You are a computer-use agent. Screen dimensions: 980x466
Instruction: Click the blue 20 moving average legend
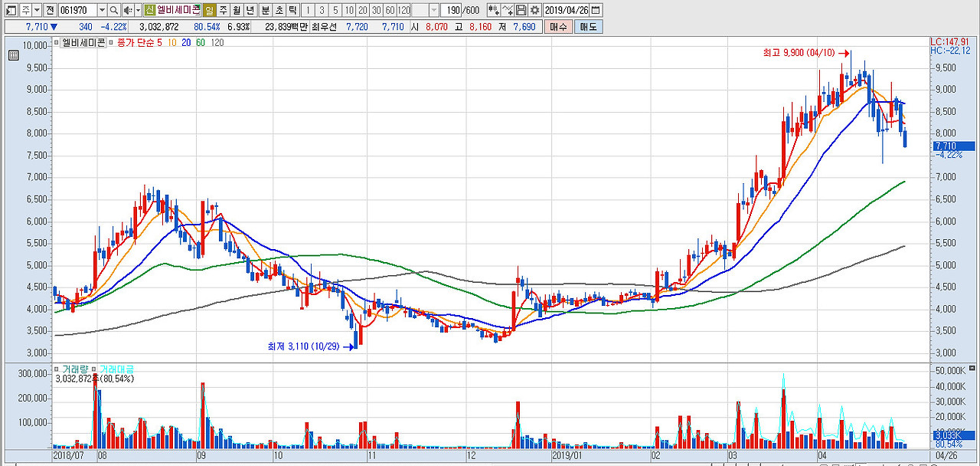[x=186, y=43]
